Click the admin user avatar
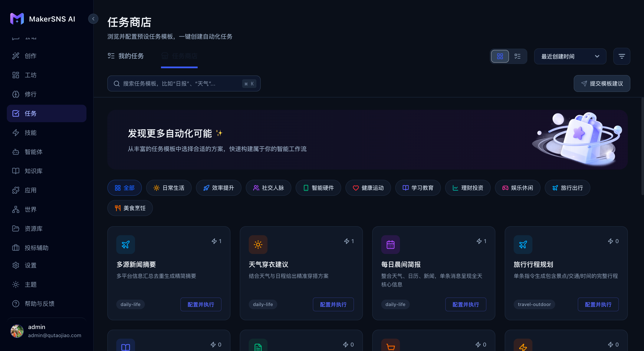This screenshot has height=351, width=644. tap(17, 331)
